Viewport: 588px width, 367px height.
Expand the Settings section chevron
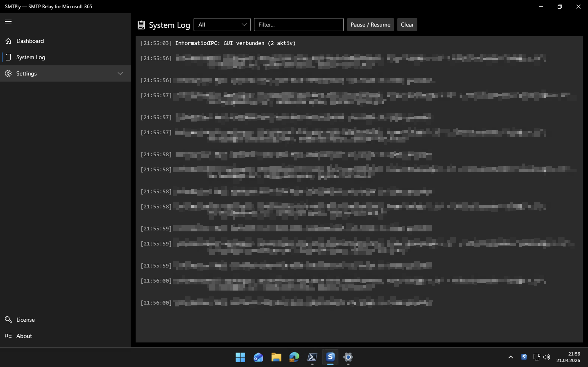(120, 73)
